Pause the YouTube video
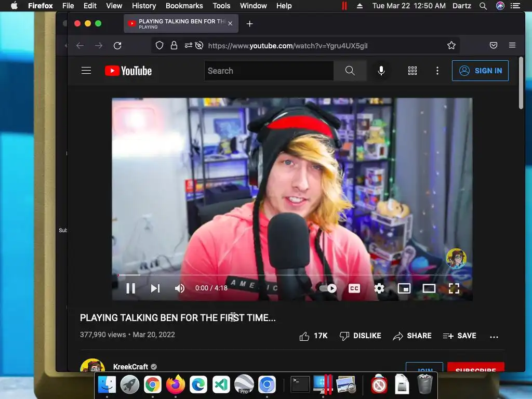 [130, 288]
